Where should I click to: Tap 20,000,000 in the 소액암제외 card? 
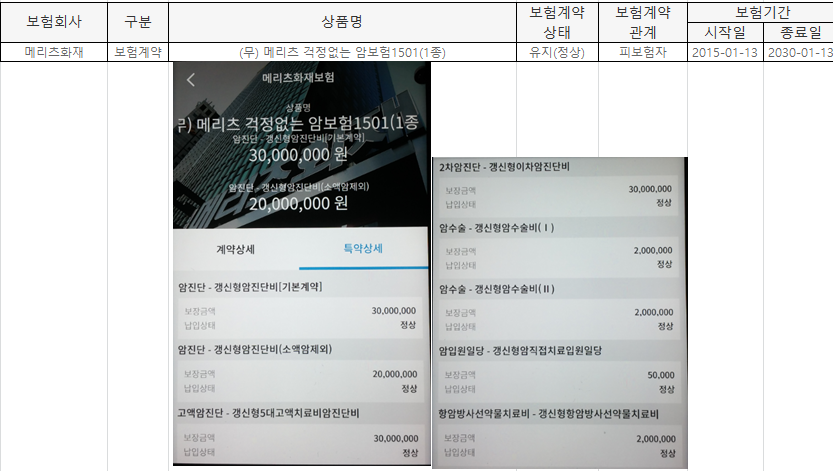tap(395, 374)
